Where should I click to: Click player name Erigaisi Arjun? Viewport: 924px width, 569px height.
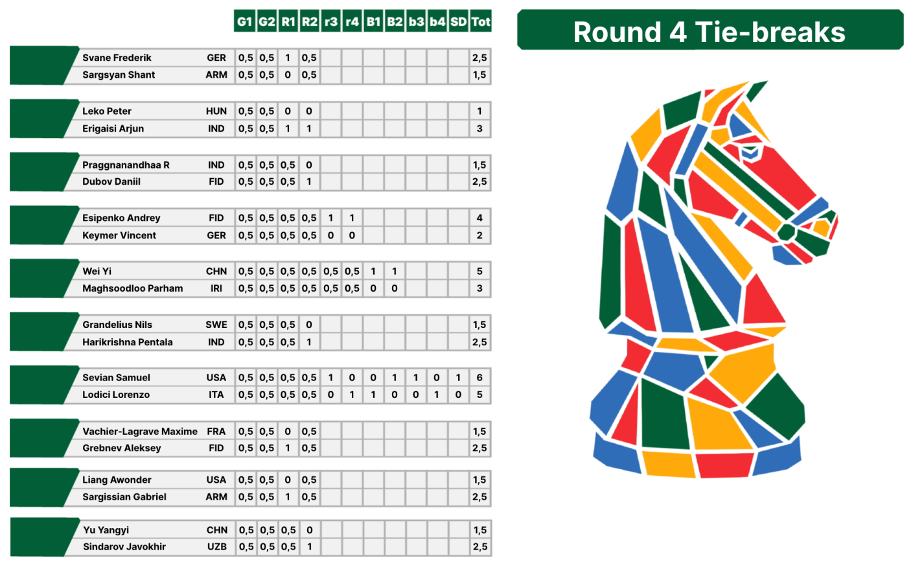(x=113, y=128)
